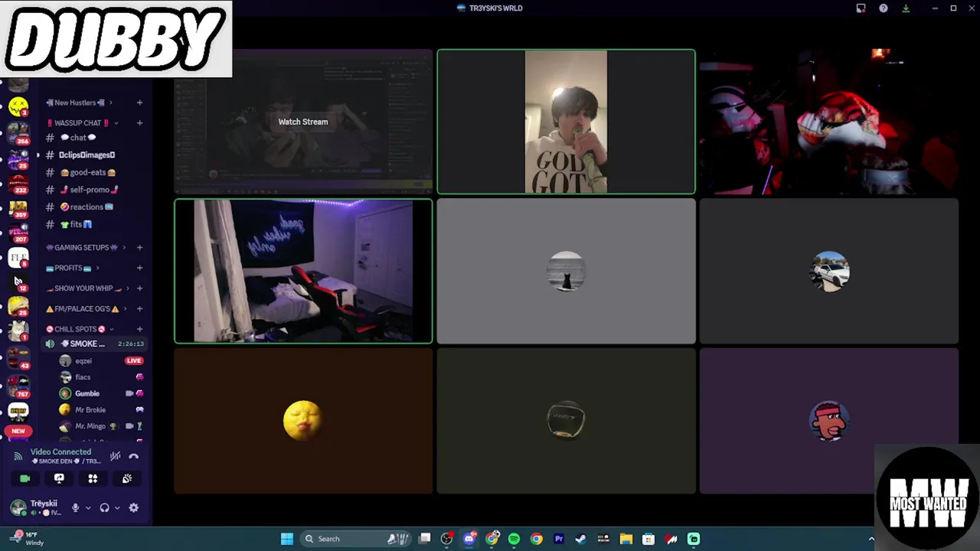980x551 pixels.
Task: Expand the GAMING SETUPS category
Action: (x=86, y=247)
